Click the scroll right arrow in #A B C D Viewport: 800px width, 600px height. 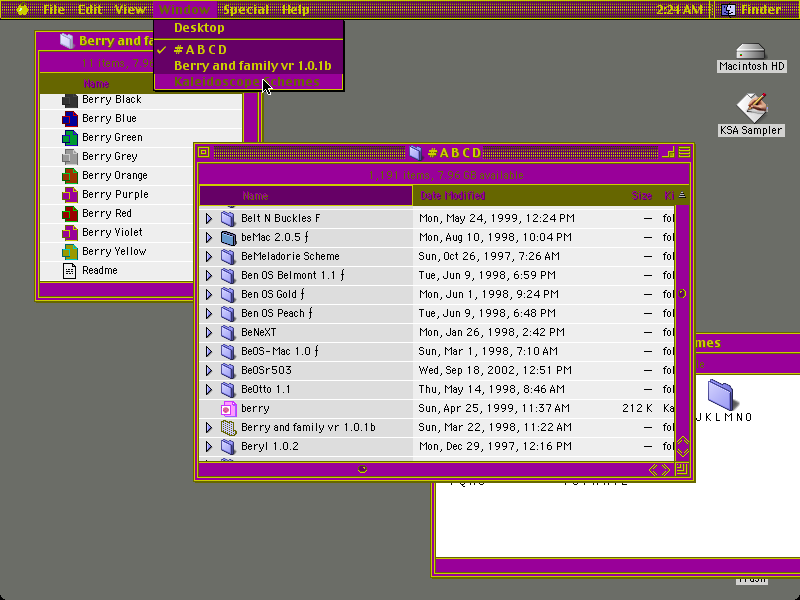pyautogui.click(x=665, y=470)
